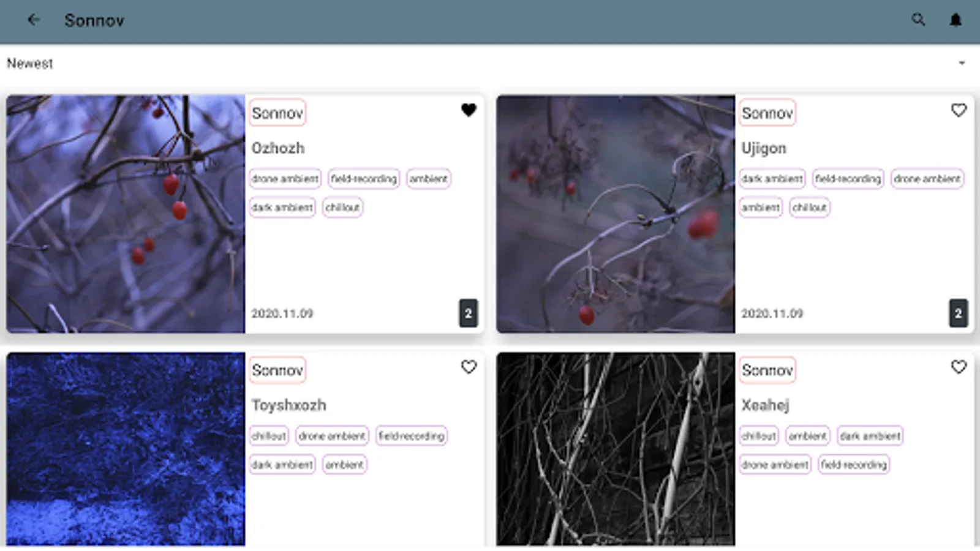Select field-recording tag on Toyshxozh
The width and height of the screenshot is (980, 551).
click(x=412, y=436)
